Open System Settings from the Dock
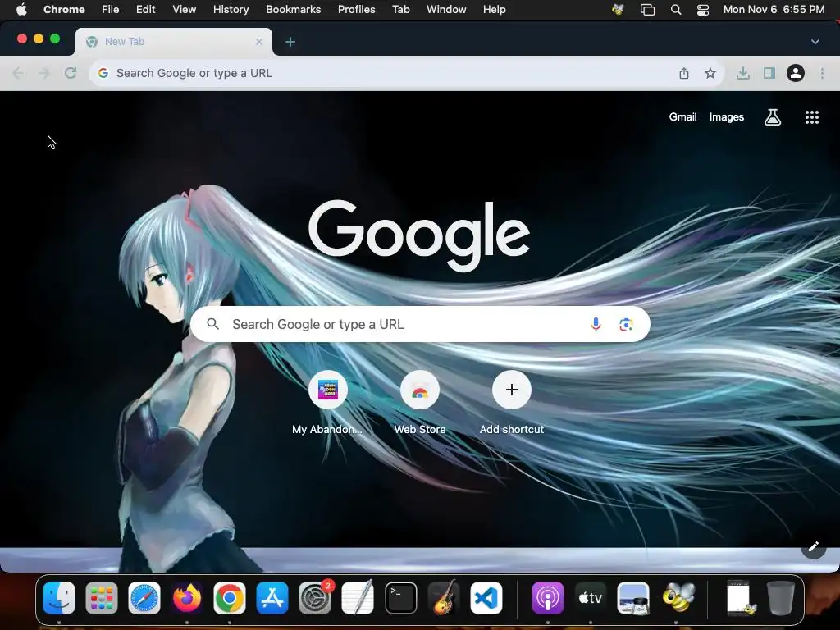The image size is (840, 630). point(315,597)
